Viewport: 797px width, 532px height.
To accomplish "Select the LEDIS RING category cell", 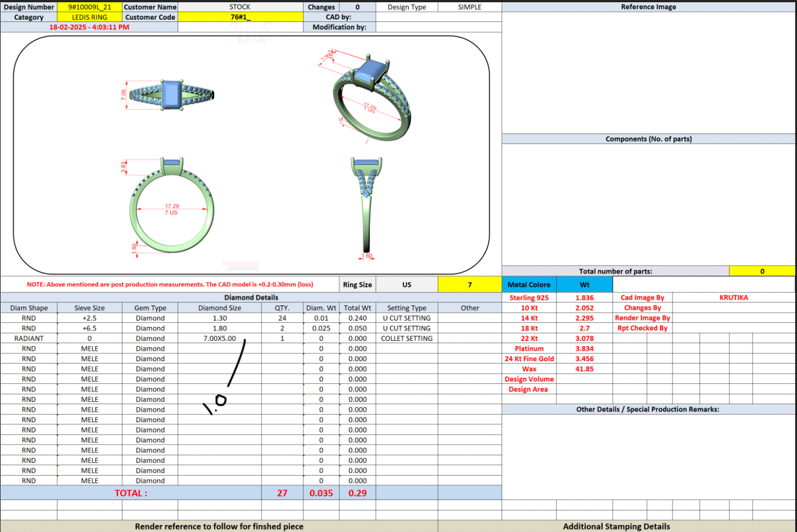I will [x=90, y=17].
